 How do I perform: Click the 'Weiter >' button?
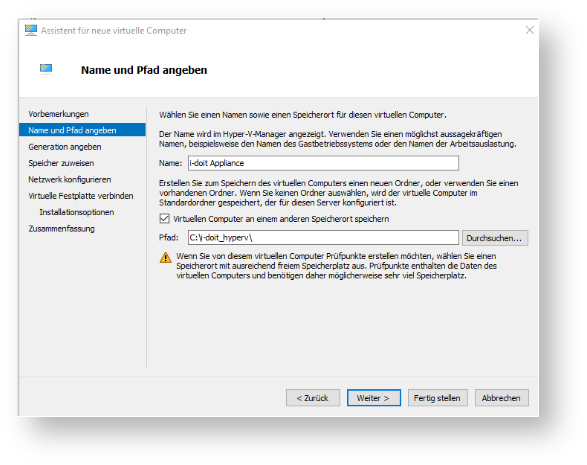click(x=374, y=398)
